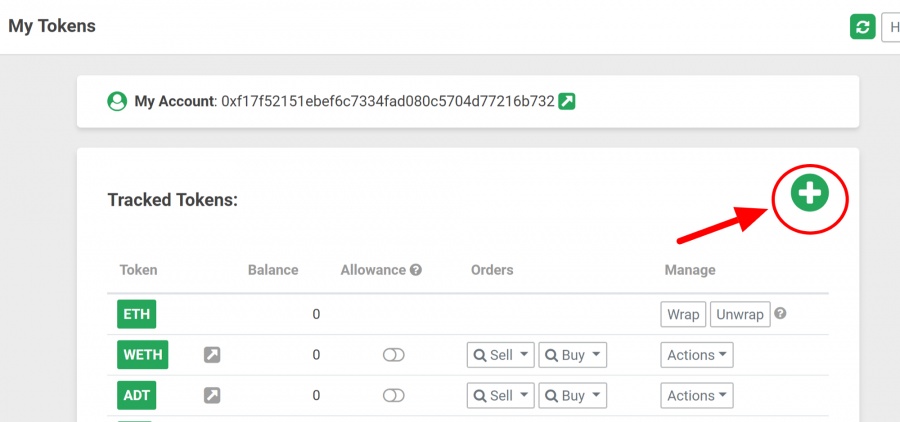This screenshot has width=900, height=422.
Task: Open WETH token external link icon
Action: coord(212,355)
